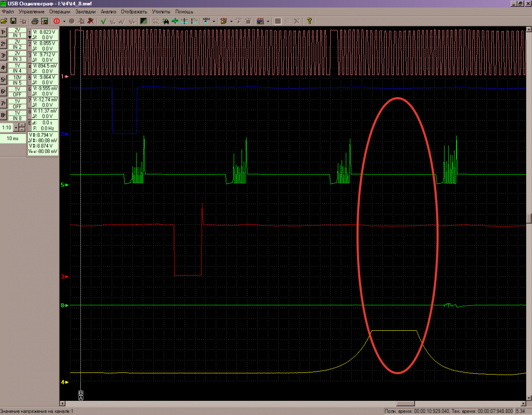Toggle channel 2 button
Viewport: 532px width, 415px height.
[x=3, y=44]
